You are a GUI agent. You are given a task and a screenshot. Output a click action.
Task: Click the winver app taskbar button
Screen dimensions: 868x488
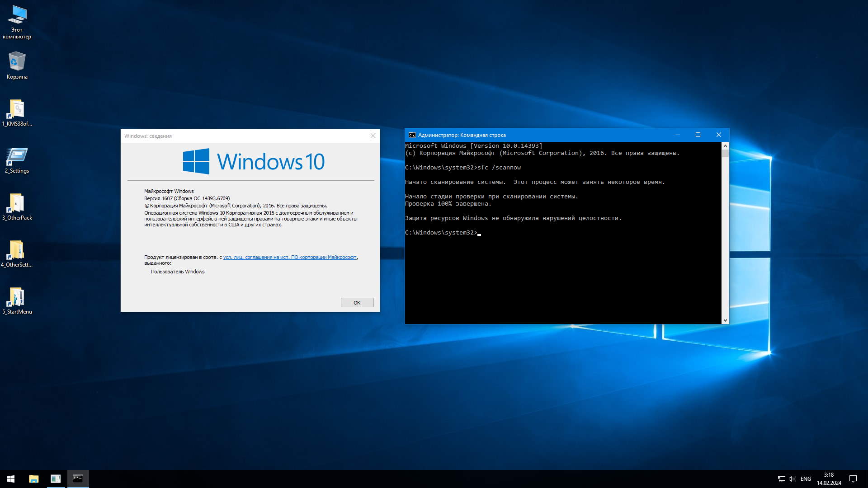point(56,479)
